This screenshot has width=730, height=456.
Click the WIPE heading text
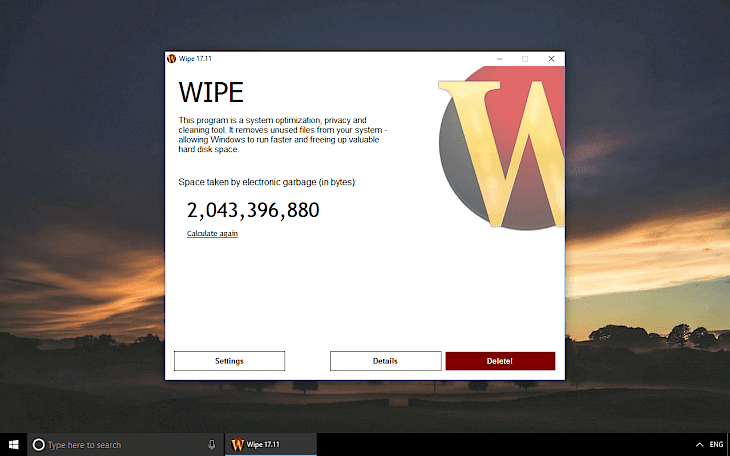(211, 92)
